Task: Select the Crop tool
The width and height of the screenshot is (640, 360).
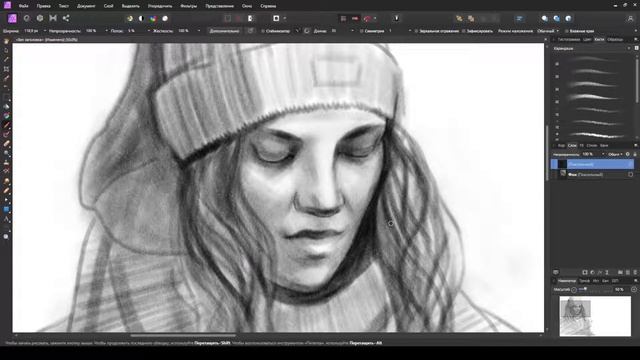Action: (6, 69)
